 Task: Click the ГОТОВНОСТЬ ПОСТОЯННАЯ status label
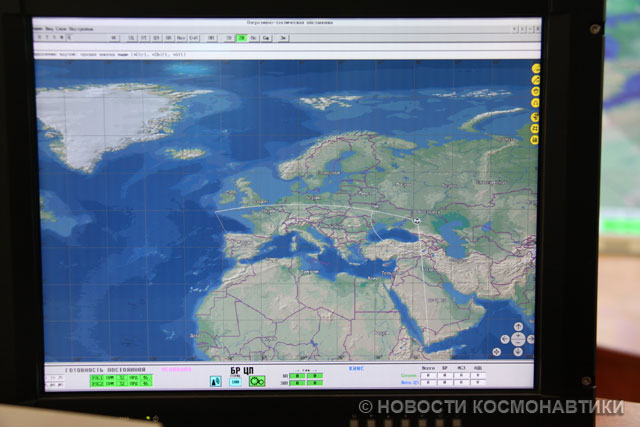coord(105,369)
